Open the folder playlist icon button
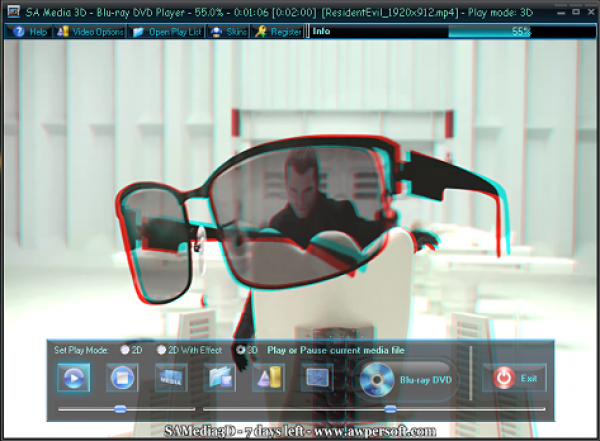The image size is (600, 441). (220, 378)
